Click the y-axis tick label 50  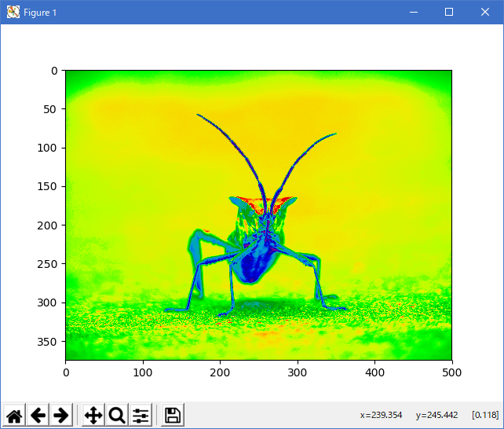(x=50, y=109)
